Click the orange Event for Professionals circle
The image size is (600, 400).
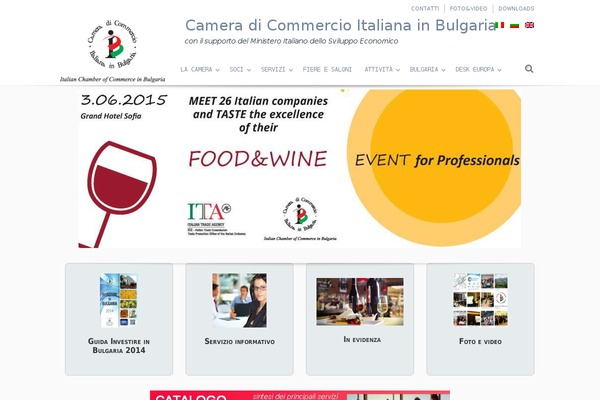point(434,168)
